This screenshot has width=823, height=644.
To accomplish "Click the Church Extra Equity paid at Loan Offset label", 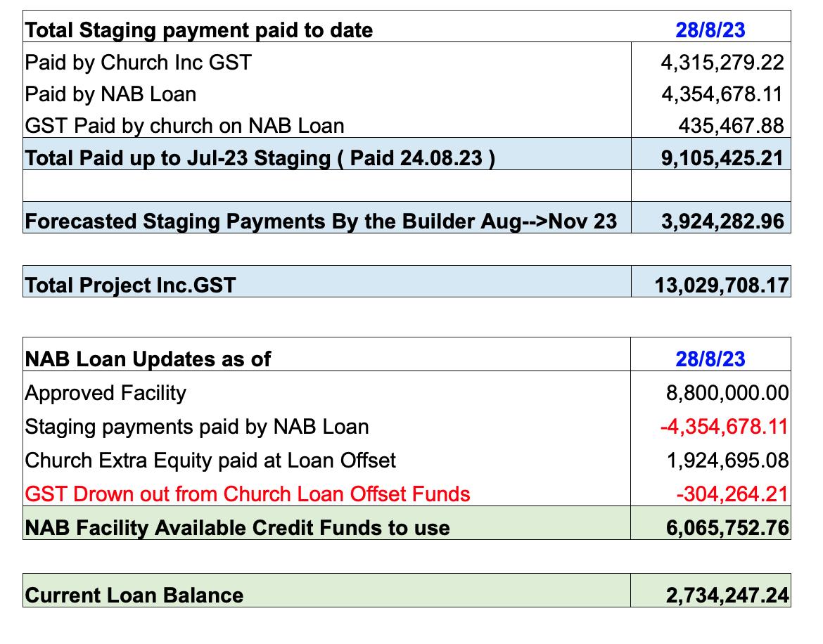I will pyautogui.click(x=210, y=461).
